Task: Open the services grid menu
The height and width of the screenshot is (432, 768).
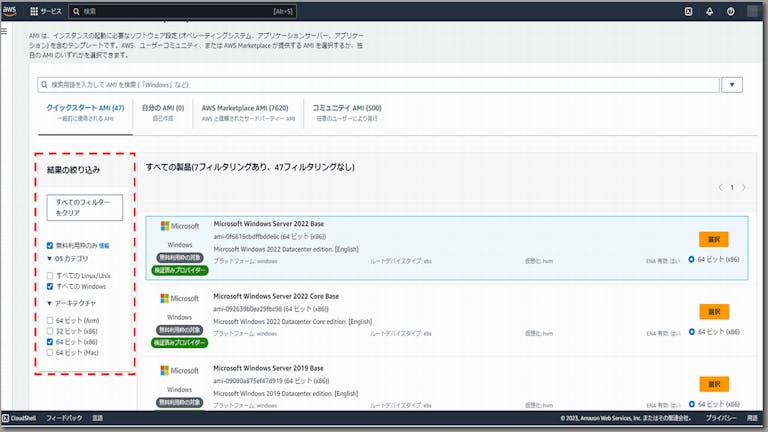Action: pyautogui.click(x=34, y=11)
